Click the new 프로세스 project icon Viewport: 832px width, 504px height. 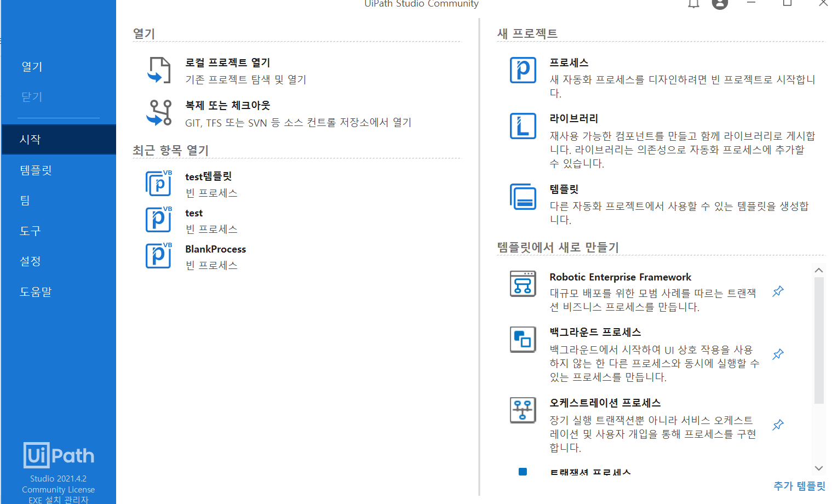(523, 70)
